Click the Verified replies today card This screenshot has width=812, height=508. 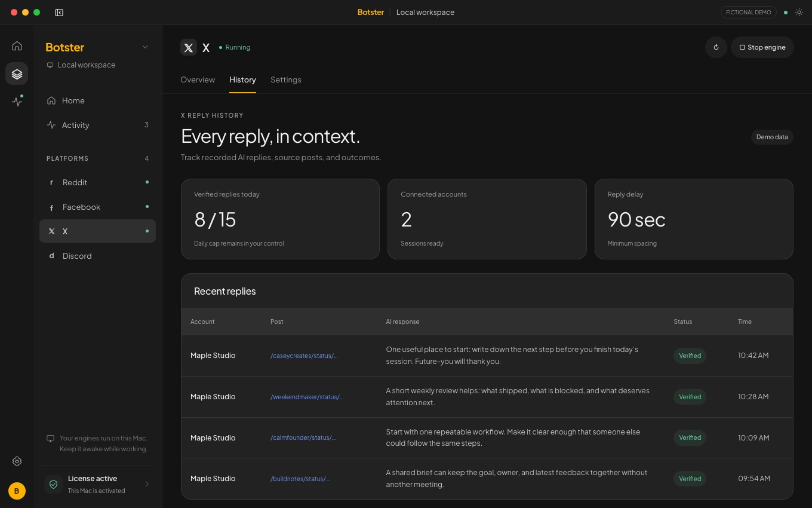tap(280, 219)
